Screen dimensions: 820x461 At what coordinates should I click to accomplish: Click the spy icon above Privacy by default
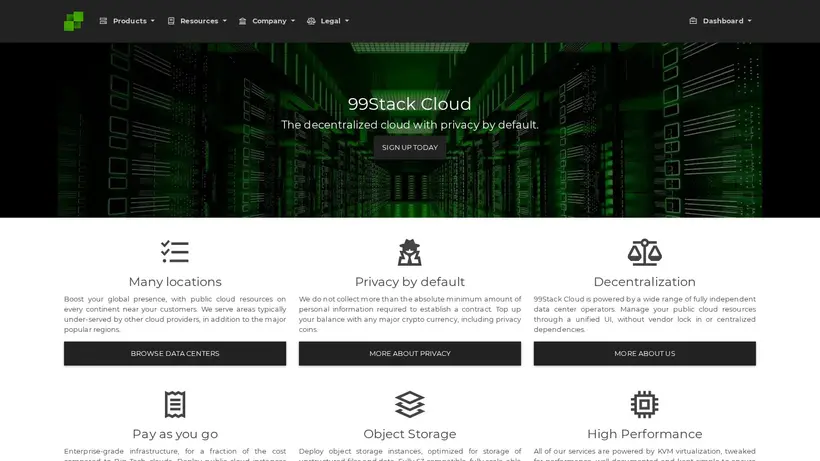coord(409,252)
